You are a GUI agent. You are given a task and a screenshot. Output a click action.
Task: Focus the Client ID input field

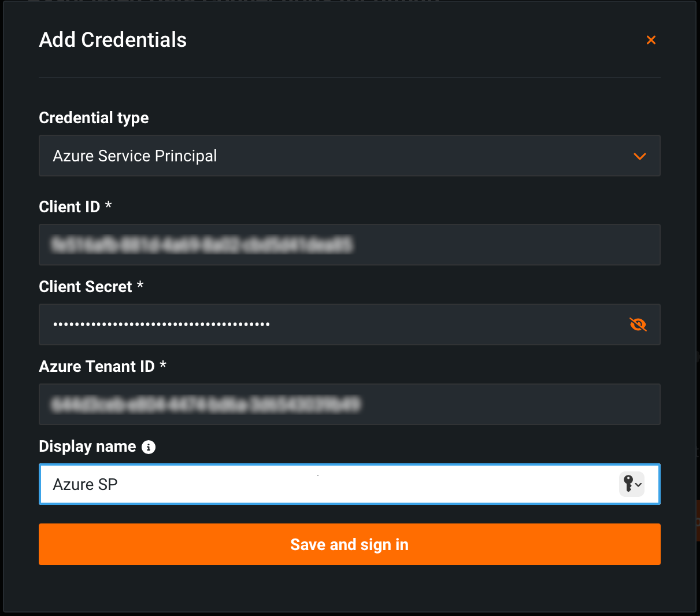(349, 245)
